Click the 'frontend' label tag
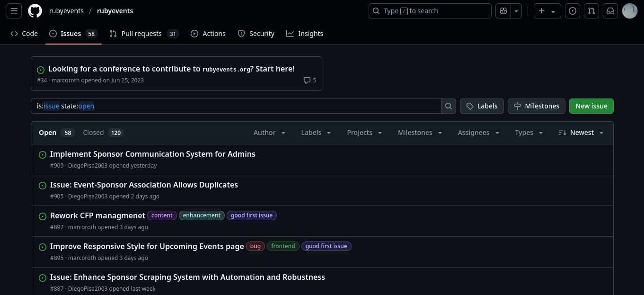This screenshot has width=644, height=295. [283, 246]
